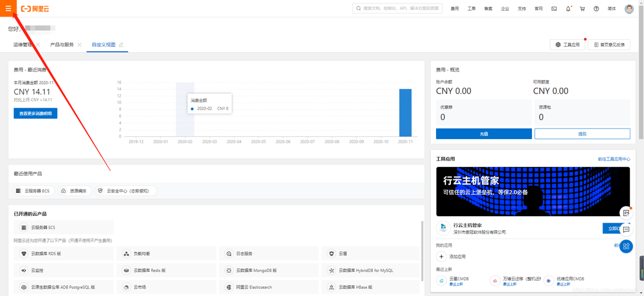This screenshot has height=296, width=644.
Task: Close the 产品与服务 tab
Action: pos(79,44)
